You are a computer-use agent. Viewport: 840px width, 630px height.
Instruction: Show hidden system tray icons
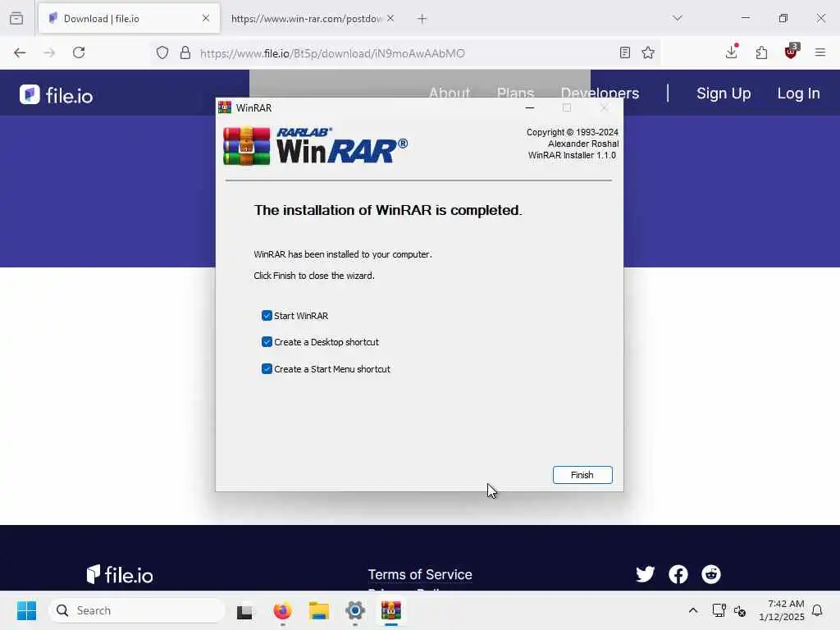(x=692, y=610)
